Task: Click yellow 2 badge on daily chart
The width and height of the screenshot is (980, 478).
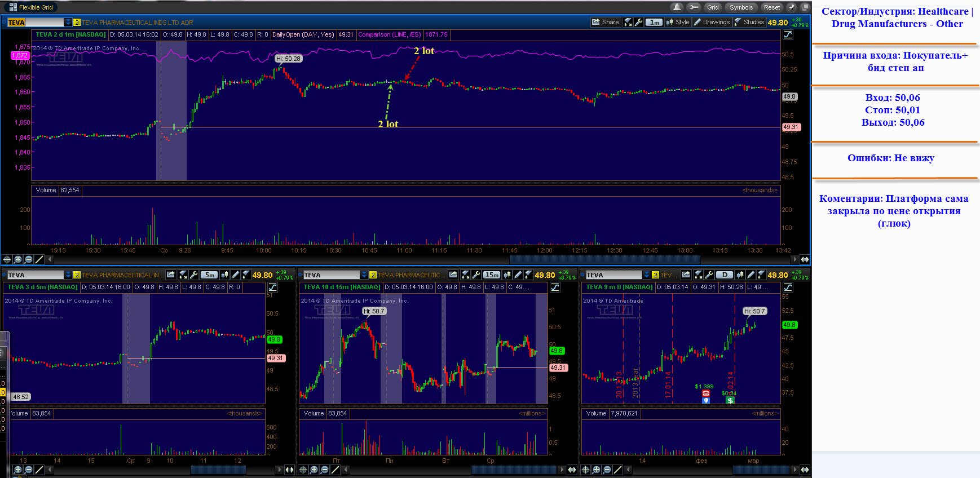Action: [x=655, y=275]
